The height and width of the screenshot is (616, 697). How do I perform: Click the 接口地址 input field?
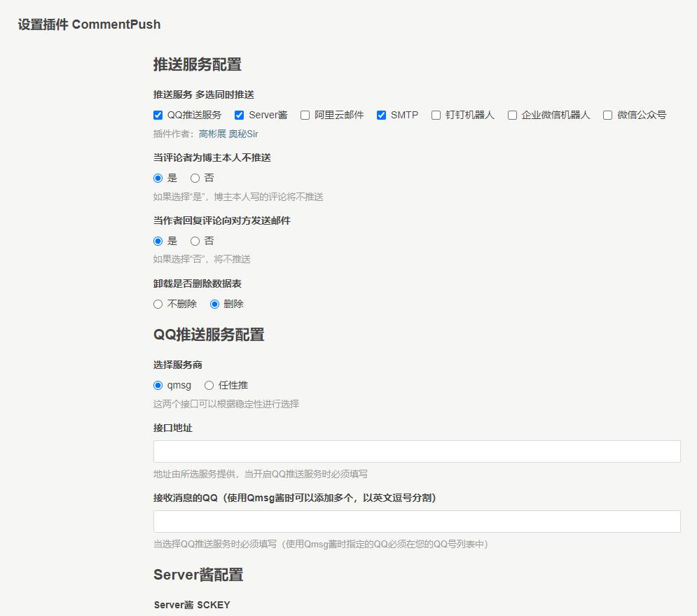click(417, 451)
